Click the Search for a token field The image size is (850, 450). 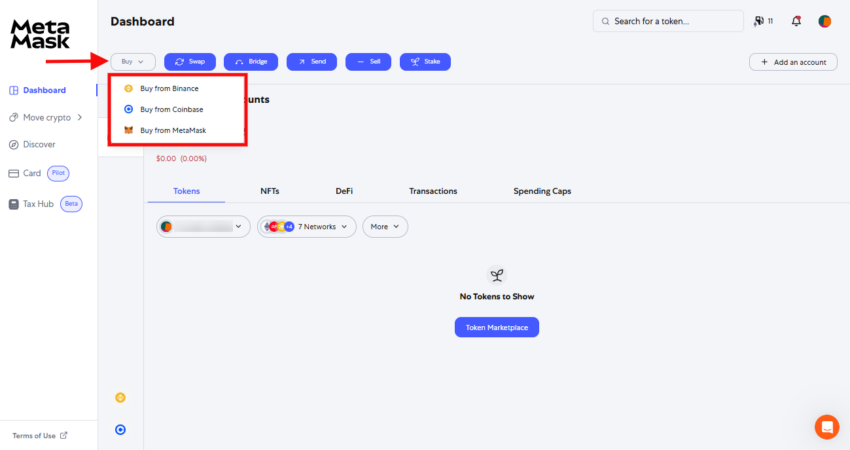tap(668, 21)
